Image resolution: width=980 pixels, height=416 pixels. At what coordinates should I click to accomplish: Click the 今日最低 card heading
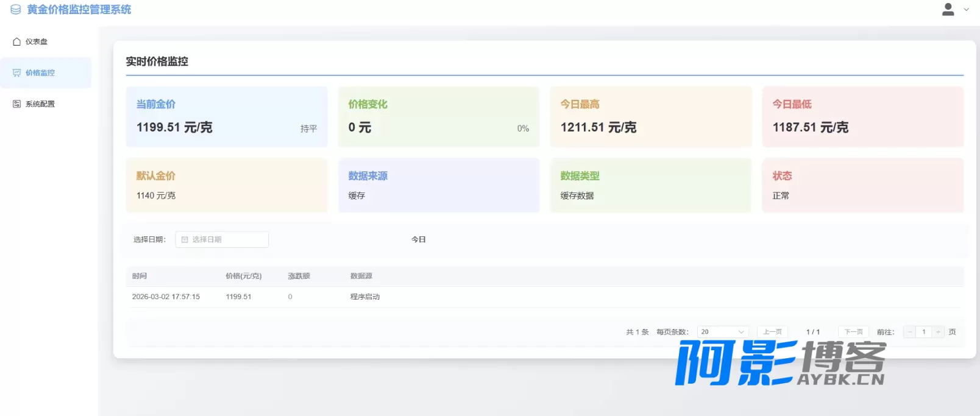click(792, 104)
